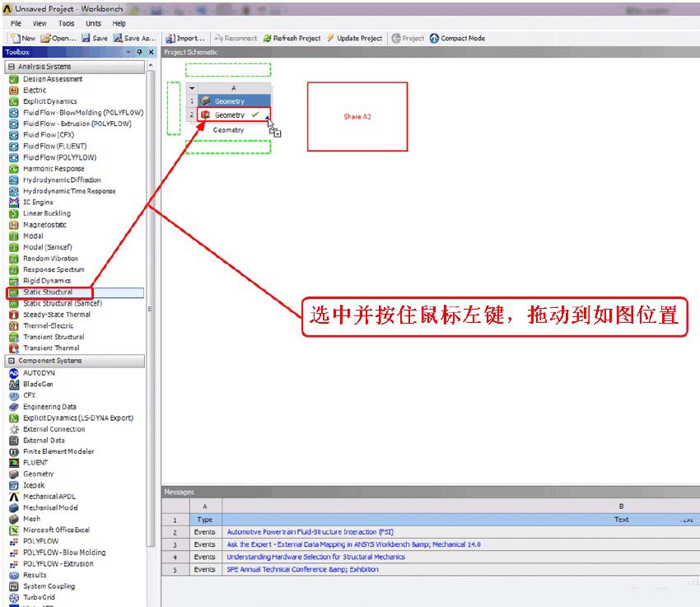This screenshot has height=607, width=700.
Task: Select the Mechanical APDL icon
Action: pos(14,497)
